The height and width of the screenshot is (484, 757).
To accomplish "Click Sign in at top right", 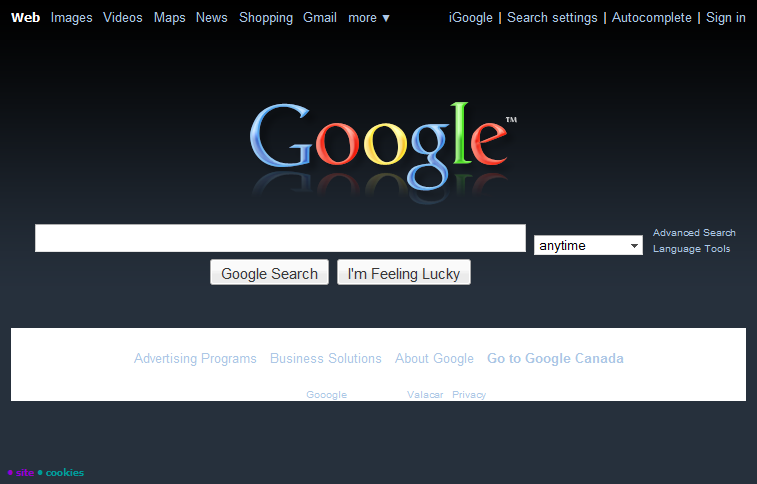I will (x=726, y=18).
